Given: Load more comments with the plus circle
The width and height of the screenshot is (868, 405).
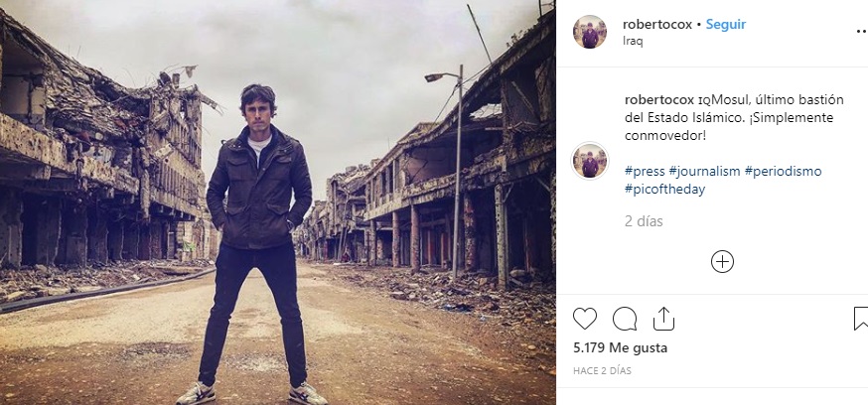Looking at the screenshot, I should pos(722,262).
